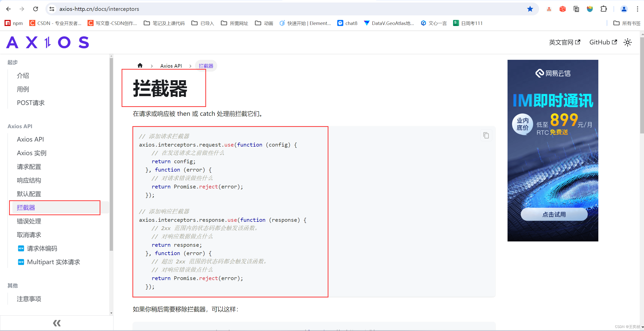This screenshot has height=331, width=644.
Task: Open the Chrome extensions puzzle icon
Action: (x=603, y=9)
